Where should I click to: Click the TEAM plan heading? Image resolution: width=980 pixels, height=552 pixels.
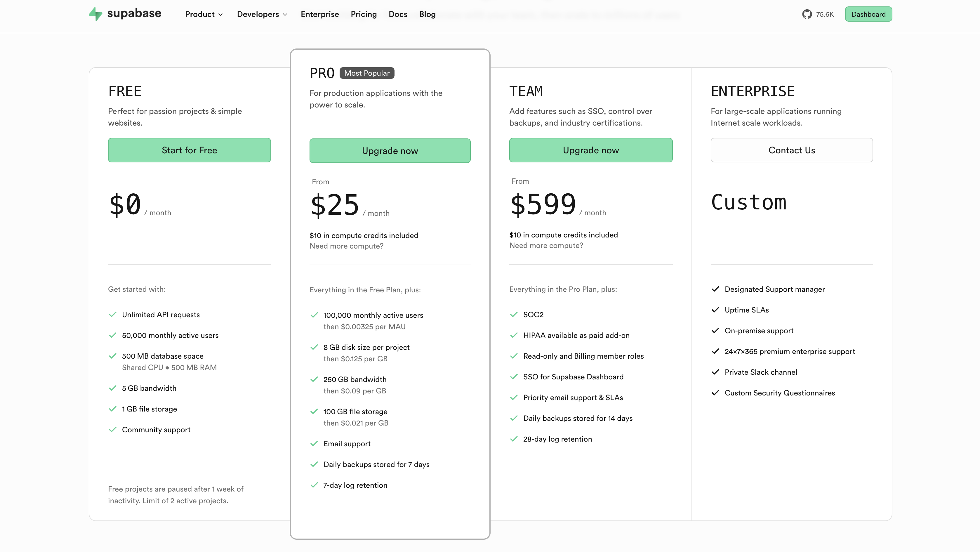pyautogui.click(x=526, y=91)
